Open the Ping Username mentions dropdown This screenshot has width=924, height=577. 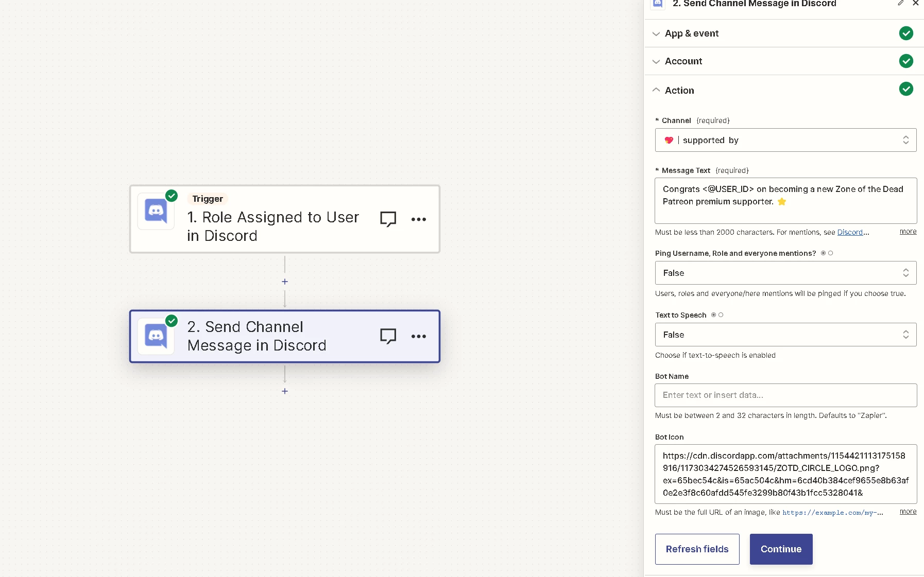click(x=785, y=273)
